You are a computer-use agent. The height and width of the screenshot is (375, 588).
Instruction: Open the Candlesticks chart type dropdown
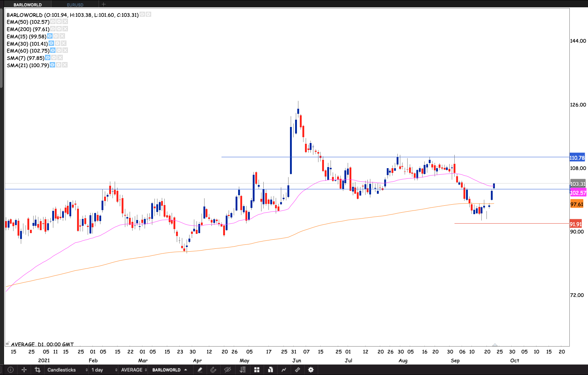(x=67, y=370)
